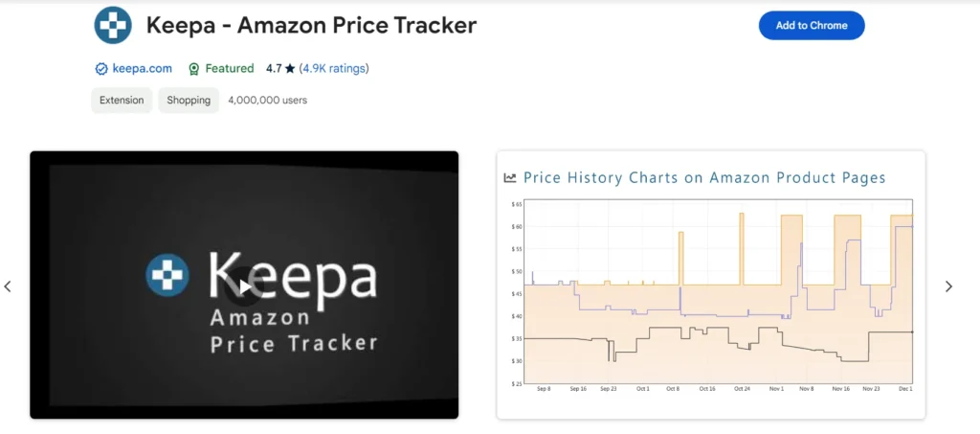Click the Keepa logo beside the extension title

(x=113, y=26)
